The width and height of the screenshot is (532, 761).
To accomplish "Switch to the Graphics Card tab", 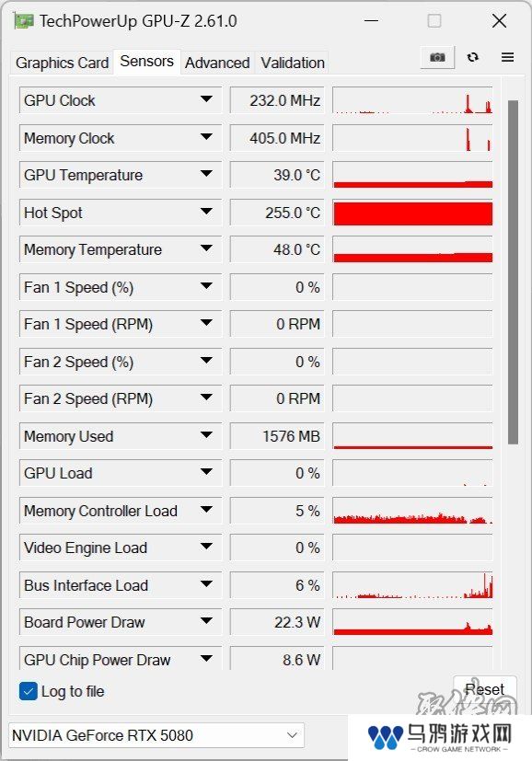I will [x=63, y=63].
